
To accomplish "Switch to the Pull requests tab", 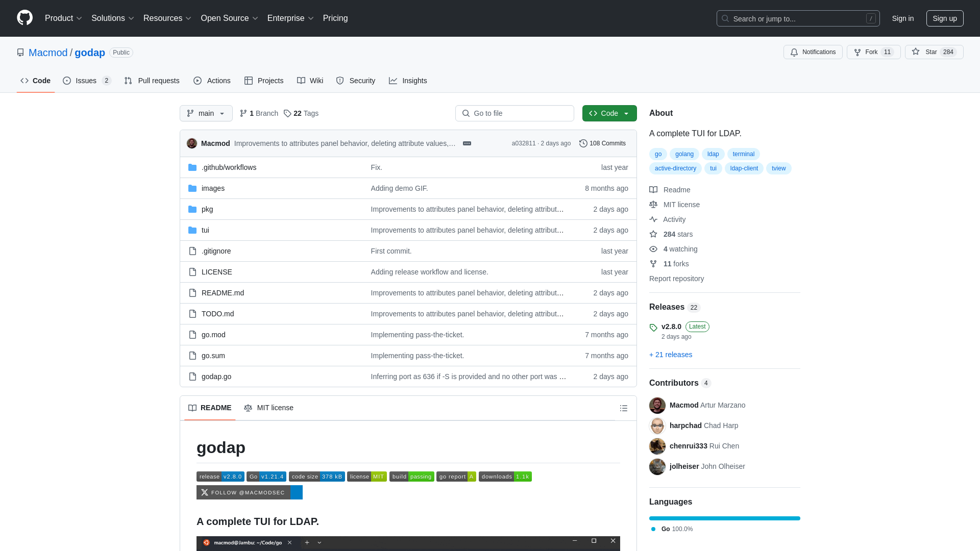I will coord(152,81).
